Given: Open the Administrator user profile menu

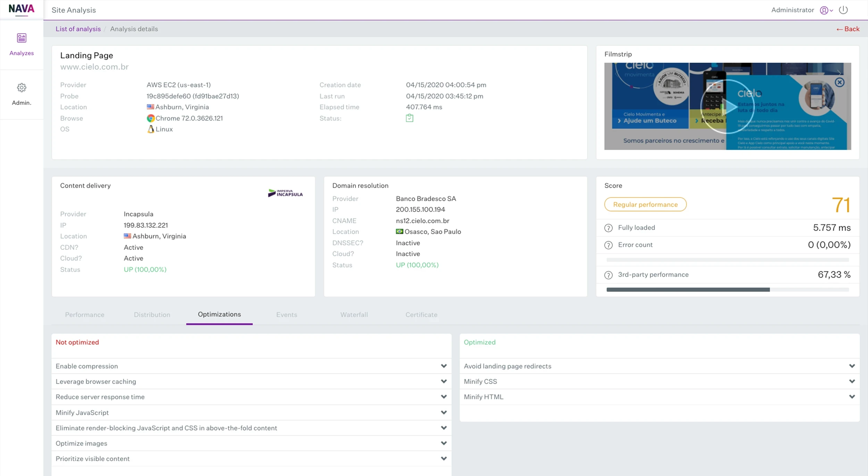Looking at the screenshot, I should tap(826, 10).
